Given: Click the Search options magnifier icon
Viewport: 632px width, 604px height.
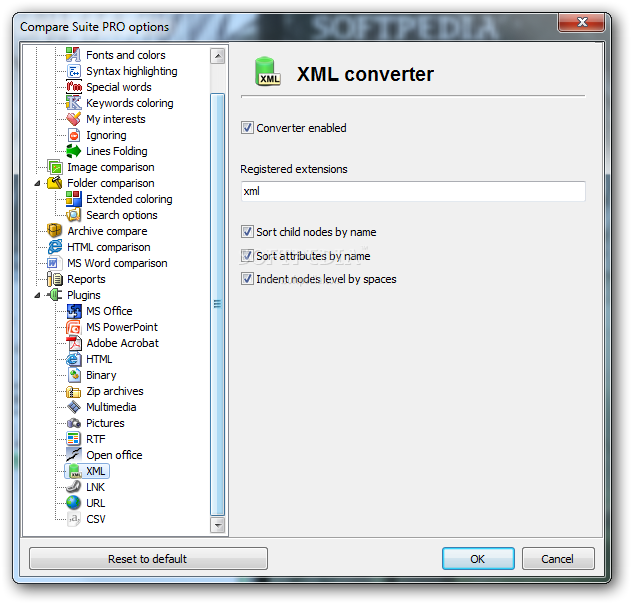Looking at the screenshot, I should pyautogui.click(x=73, y=215).
